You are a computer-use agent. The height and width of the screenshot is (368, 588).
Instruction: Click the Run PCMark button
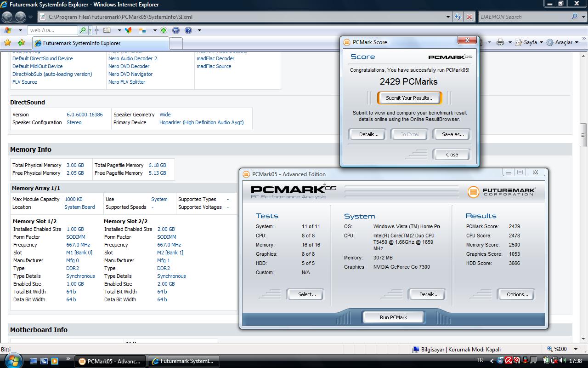coord(393,317)
